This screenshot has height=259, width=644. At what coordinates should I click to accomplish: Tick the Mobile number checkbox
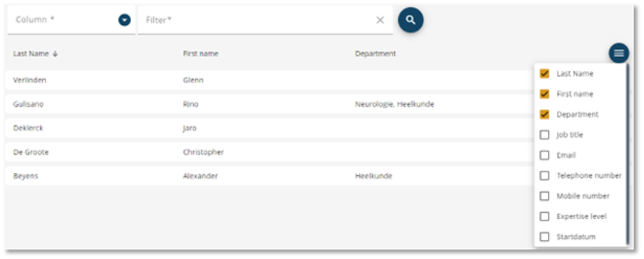[x=544, y=196]
